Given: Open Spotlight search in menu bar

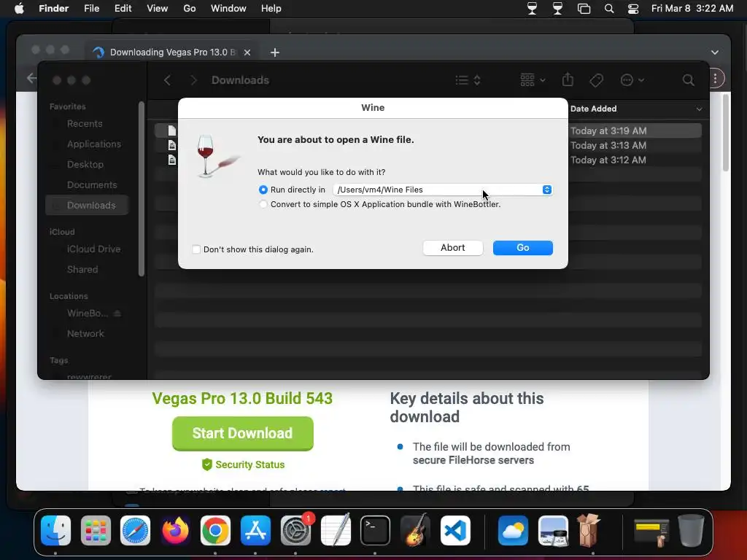Looking at the screenshot, I should 609,9.
